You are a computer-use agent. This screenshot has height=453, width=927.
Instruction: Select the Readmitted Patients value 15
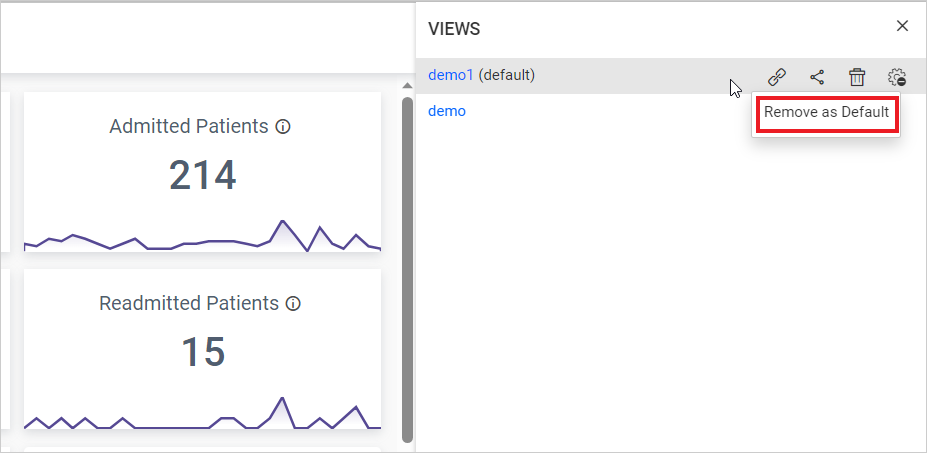pyautogui.click(x=202, y=351)
